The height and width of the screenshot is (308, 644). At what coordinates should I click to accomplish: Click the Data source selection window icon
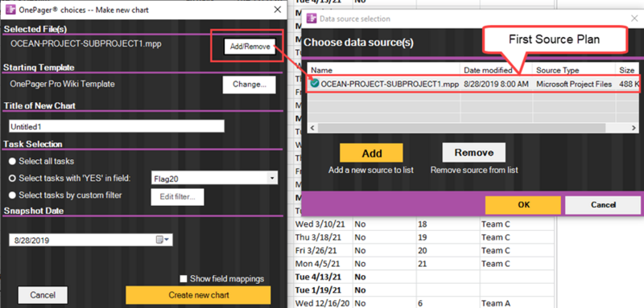[x=312, y=18]
